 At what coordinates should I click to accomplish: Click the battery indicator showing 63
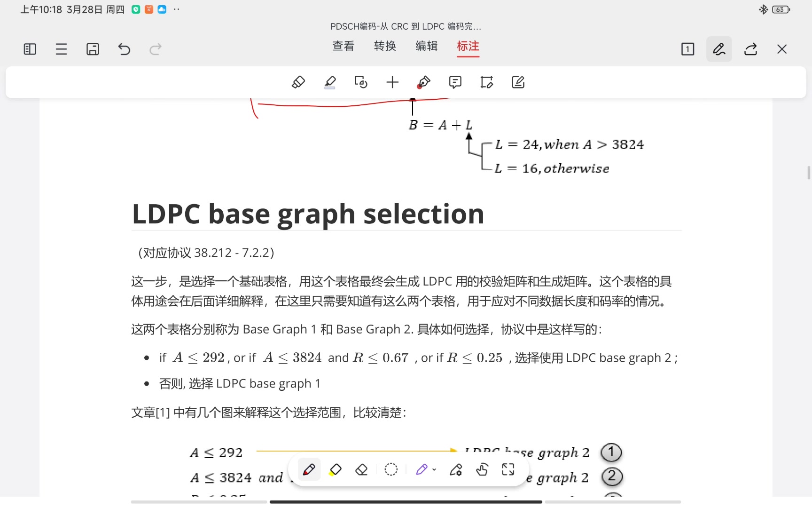pos(781,9)
